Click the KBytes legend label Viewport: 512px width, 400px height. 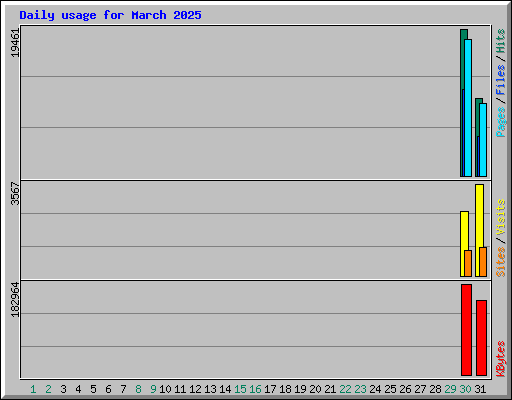(501, 359)
